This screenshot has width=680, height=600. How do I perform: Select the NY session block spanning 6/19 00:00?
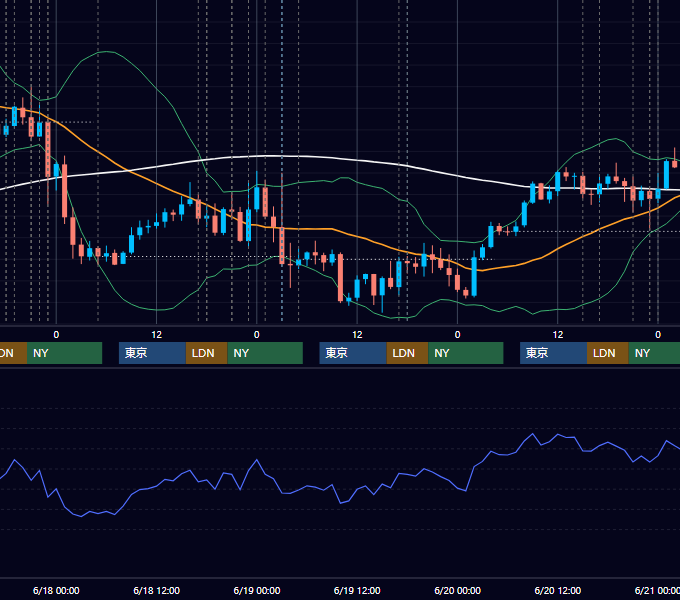[265, 353]
